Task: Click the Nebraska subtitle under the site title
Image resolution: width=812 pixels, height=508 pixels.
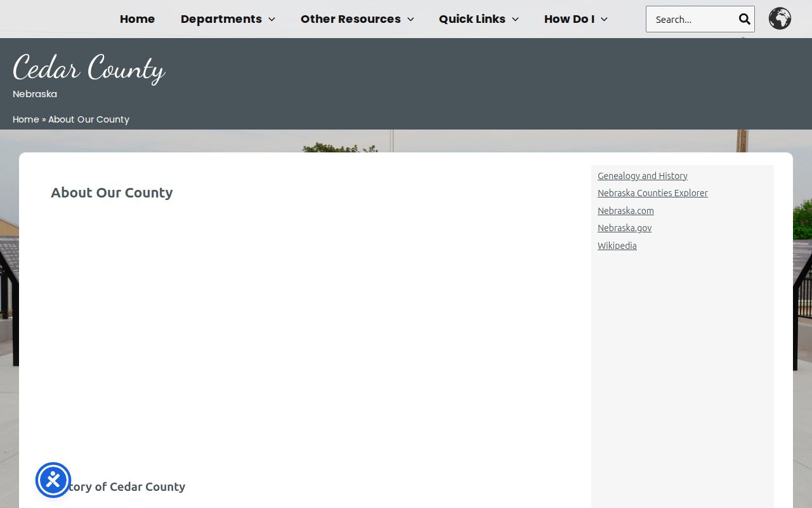Action: pos(35,94)
